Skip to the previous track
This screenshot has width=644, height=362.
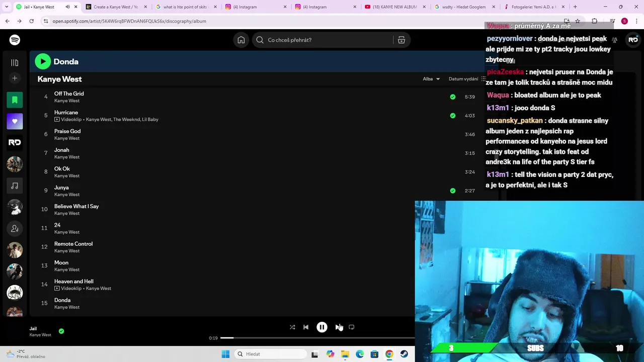(306, 327)
